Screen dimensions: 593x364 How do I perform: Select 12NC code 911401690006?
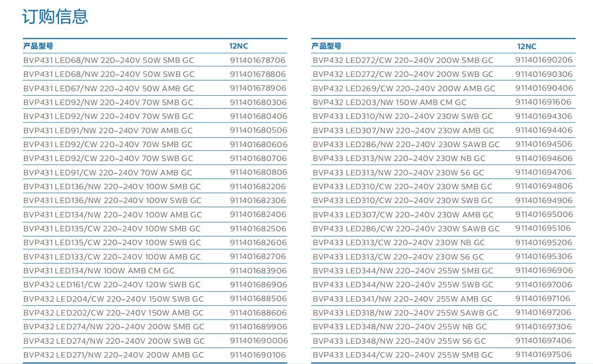coord(259,340)
